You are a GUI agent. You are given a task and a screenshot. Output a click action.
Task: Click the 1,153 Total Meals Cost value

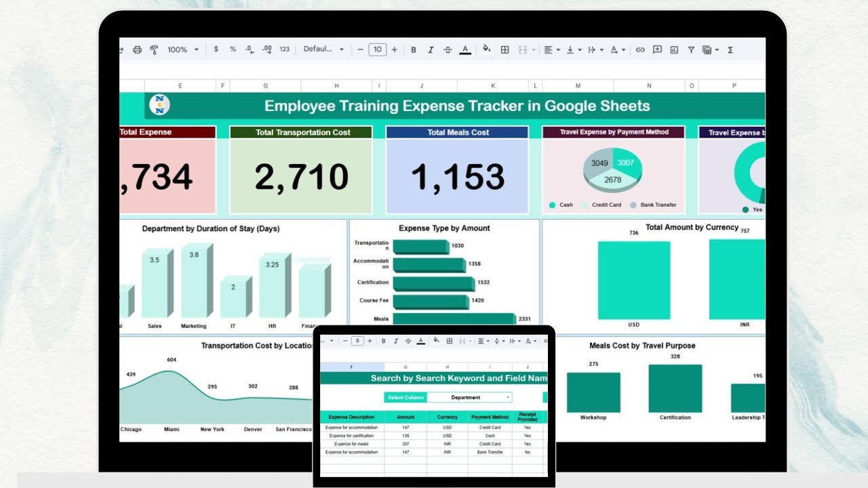[x=457, y=177]
